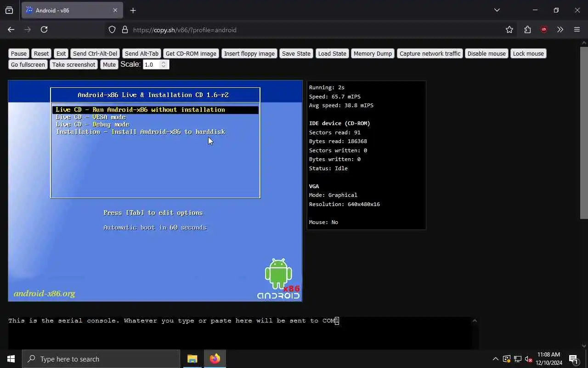Close the Android - v86 tab
Image resolution: width=588 pixels, height=368 pixels.
[x=115, y=10]
